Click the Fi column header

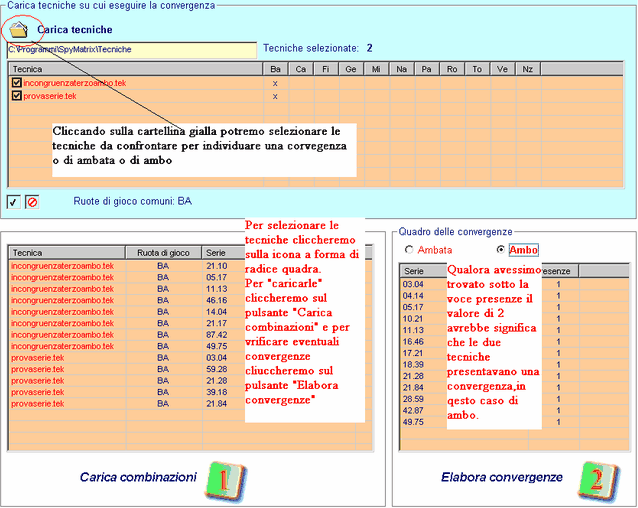[x=326, y=69]
